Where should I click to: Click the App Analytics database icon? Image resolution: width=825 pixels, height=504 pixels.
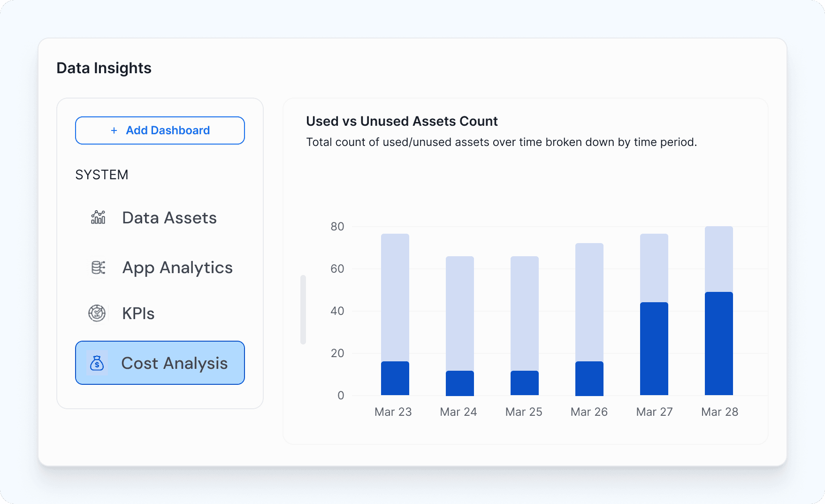(x=98, y=267)
